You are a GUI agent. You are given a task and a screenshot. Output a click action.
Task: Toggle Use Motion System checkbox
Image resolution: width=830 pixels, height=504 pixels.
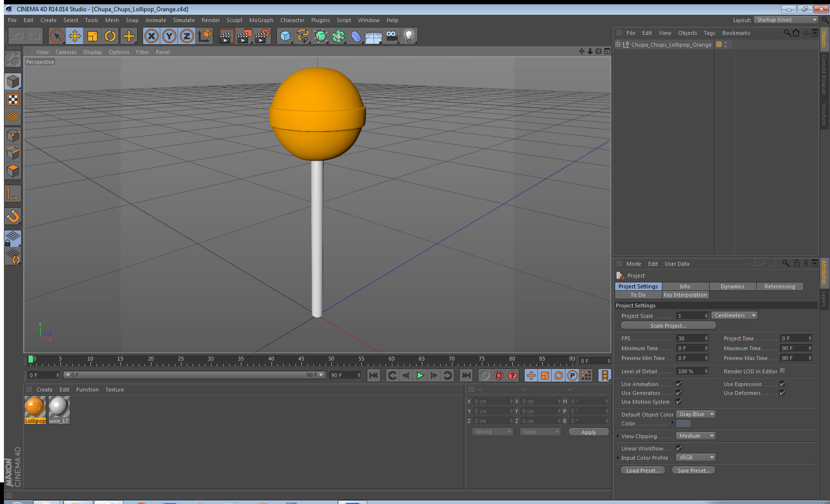coord(679,402)
